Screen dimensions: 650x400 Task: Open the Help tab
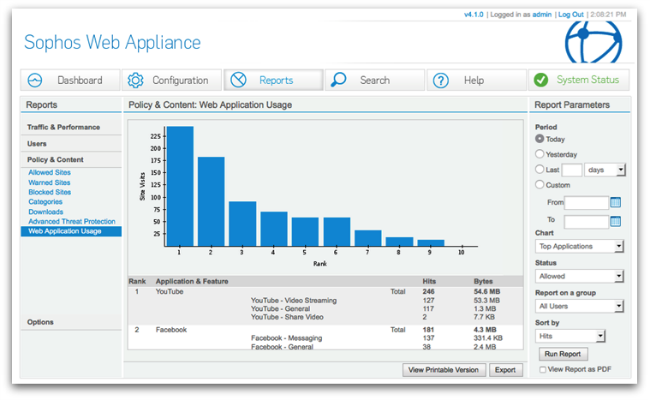point(477,80)
